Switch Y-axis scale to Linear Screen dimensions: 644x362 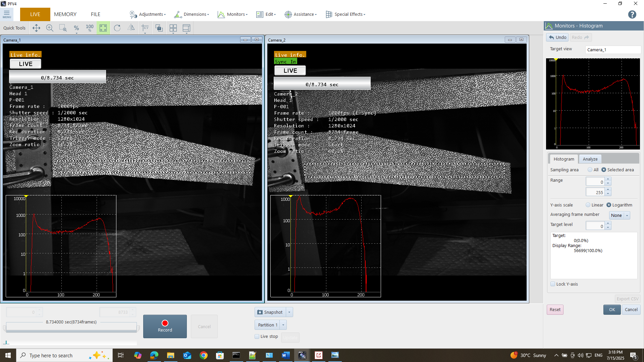(588, 205)
